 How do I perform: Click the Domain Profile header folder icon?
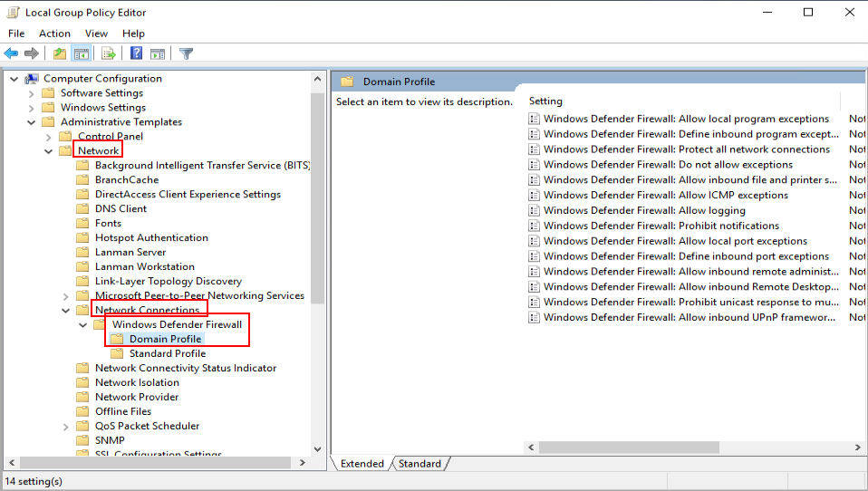(x=347, y=82)
